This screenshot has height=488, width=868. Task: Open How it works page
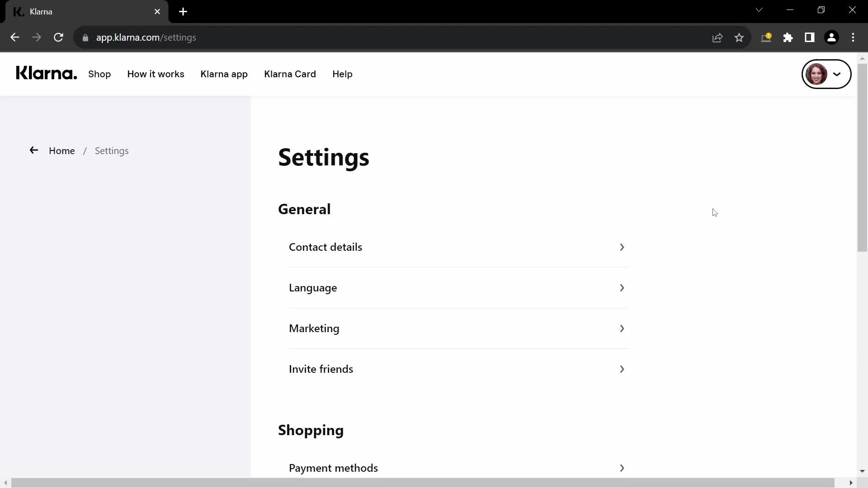pos(156,74)
